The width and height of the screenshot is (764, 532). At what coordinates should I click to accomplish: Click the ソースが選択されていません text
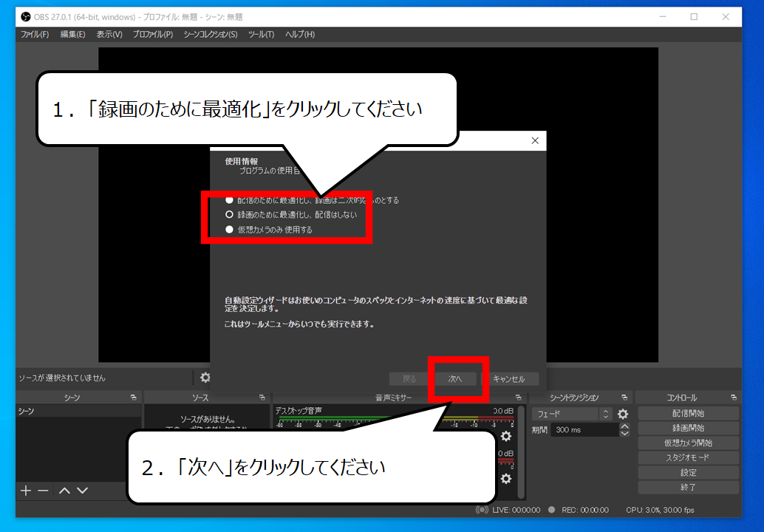click(x=62, y=378)
